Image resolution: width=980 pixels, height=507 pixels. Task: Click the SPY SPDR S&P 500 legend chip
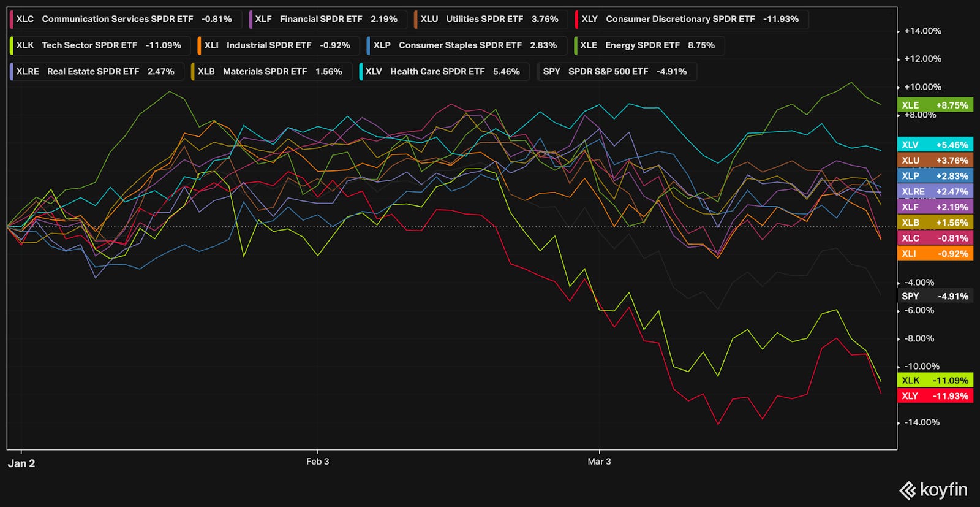tap(617, 72)
